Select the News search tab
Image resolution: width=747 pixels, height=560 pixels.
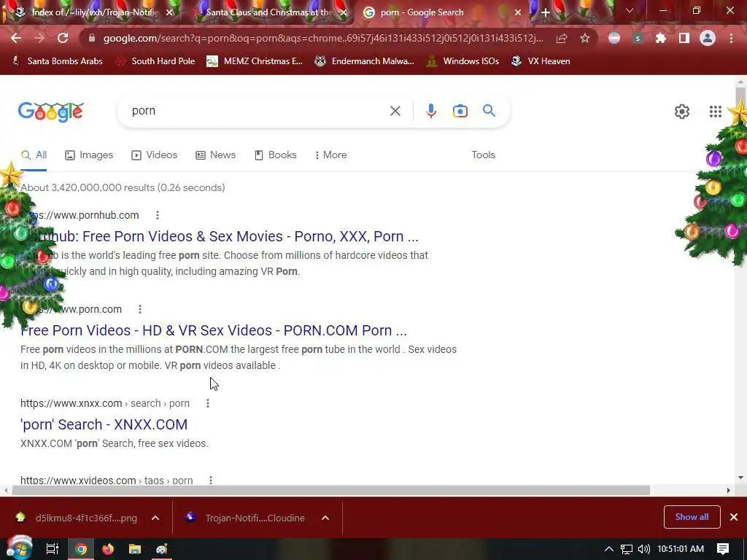pos(216,155)
